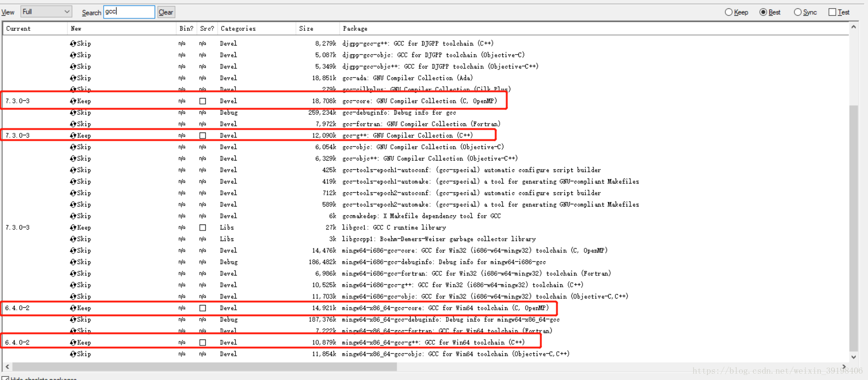This screenshot has width=868, height=380.
Task: Toggle Skip icon for djgpp-gcc-objc package
Action: (73, 55)
